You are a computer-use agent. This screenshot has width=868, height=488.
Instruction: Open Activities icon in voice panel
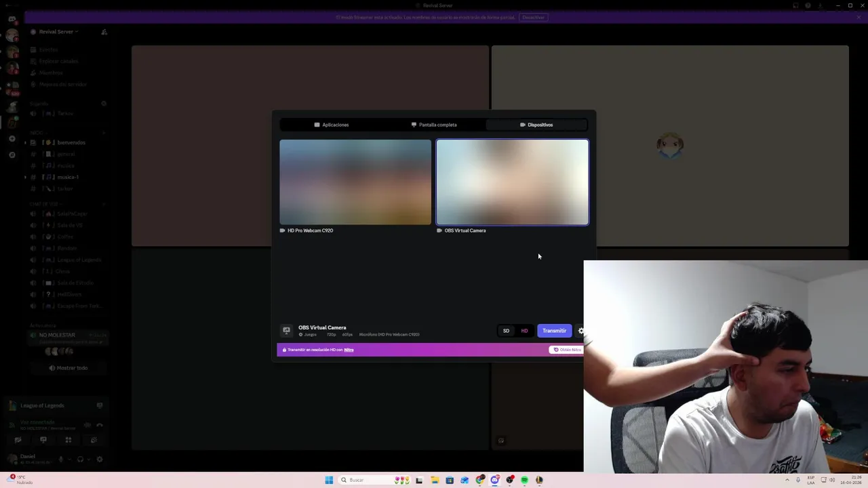(68, 440)
